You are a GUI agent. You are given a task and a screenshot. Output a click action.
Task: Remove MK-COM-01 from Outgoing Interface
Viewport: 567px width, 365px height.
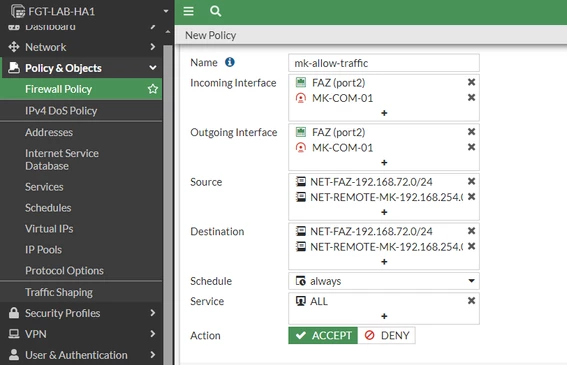(471, 147)
